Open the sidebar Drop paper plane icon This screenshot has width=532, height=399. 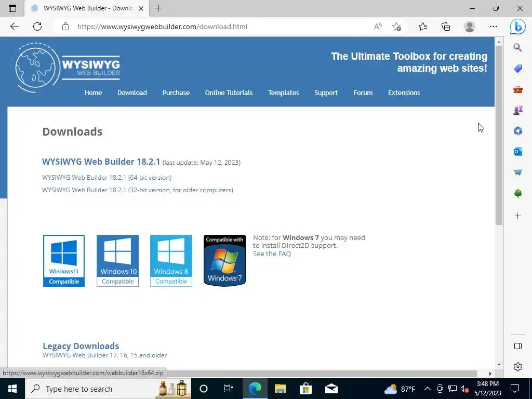pyautogui.click(x=518, y=172)
